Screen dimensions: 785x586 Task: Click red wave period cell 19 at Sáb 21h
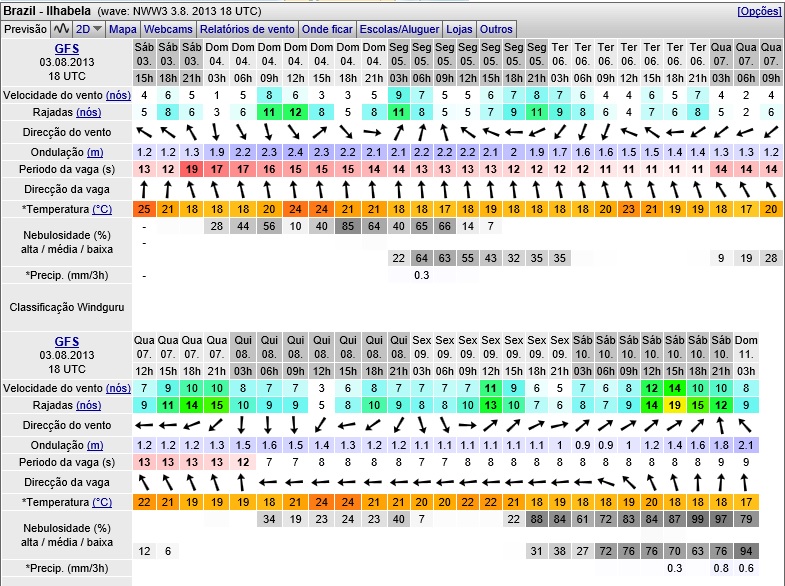pos(192,169)
